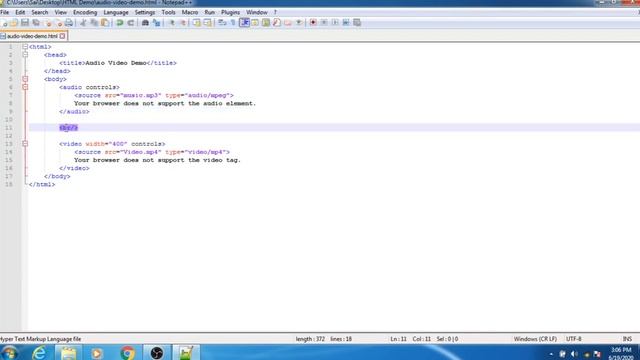The width and height of the screenshot is (640, 360).
Task: Open the Settings menu
Action: 145,13
